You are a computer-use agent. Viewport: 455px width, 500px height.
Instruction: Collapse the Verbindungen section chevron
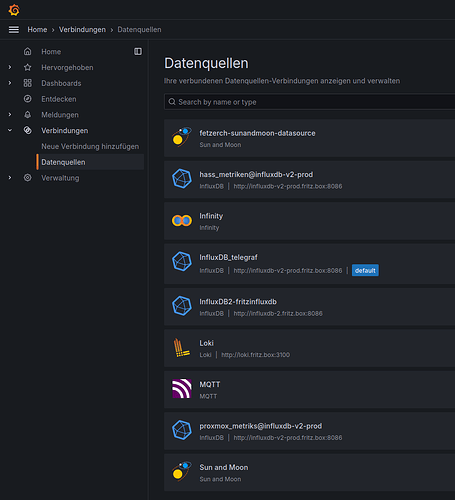pyautogui.click(x=10, y=130)
